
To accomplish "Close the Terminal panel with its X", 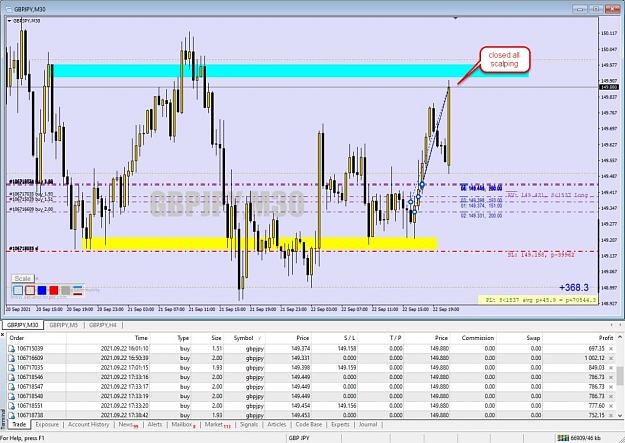I will (x=3, y=335).
